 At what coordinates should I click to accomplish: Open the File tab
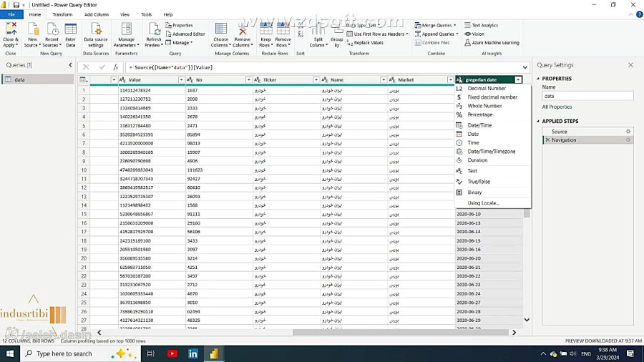[11, 14]
